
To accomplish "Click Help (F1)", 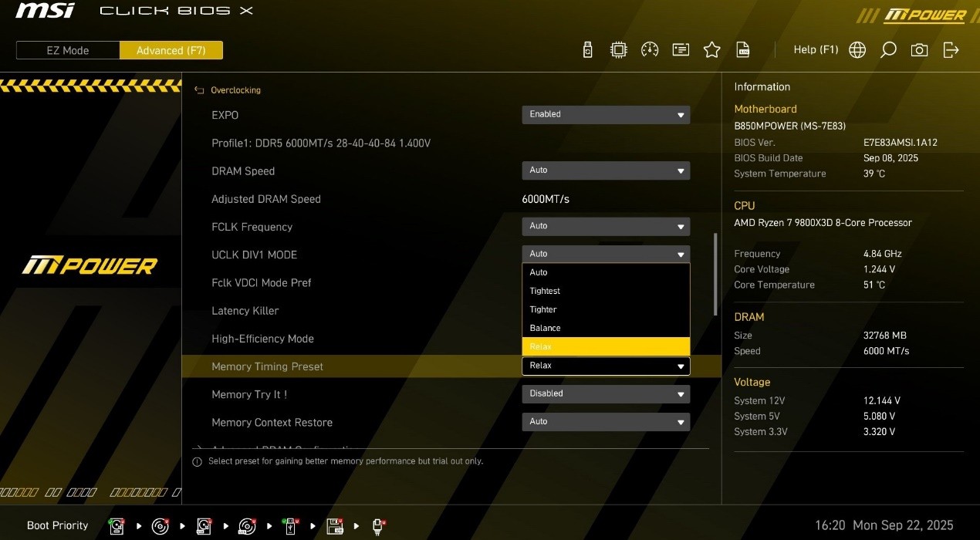I will pyautogui.click(x=816, y=50).
